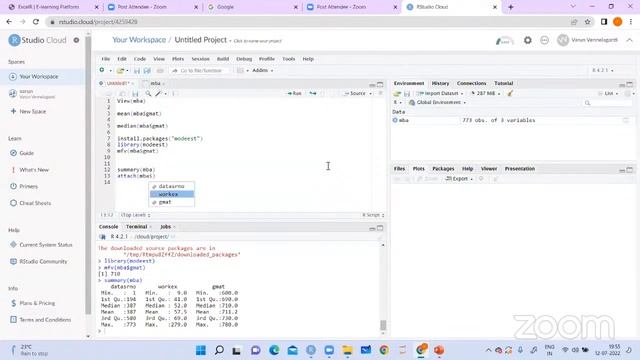The height and width of the screenshot is (360, 640).
Task: Switch to the Packages tab
Action: [443, 169]
